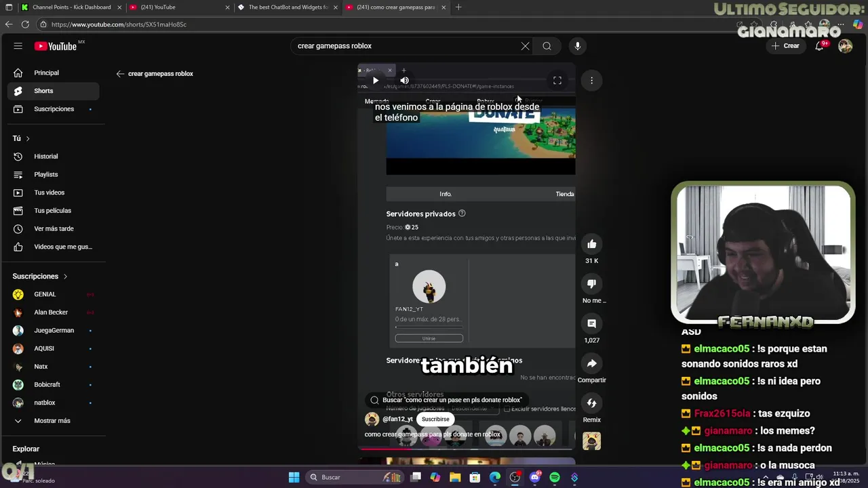This screenshot has width=868, height=488.
Task: Expand subscriptions with Mostrar más
Action: pyautogui.click(x=52, y=421)
